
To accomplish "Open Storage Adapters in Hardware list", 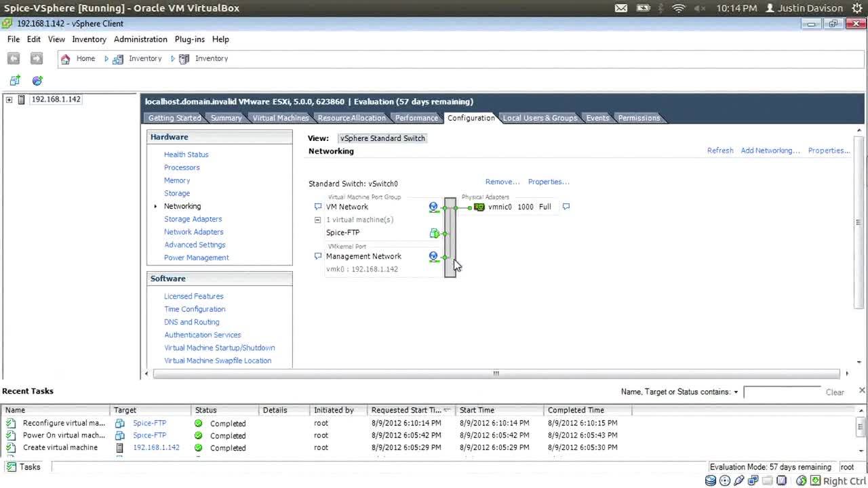I will click(x=193, y=219).
